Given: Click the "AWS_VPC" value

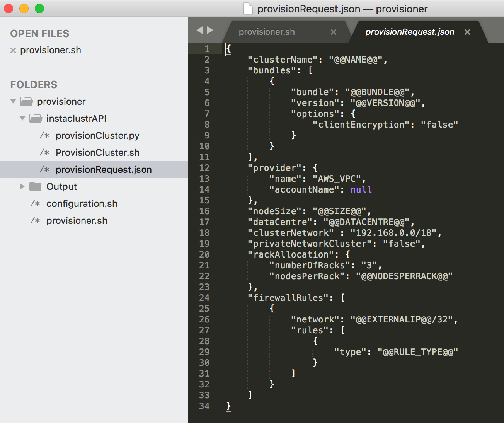Looking at the screenshot, I should tap(337, 179).
